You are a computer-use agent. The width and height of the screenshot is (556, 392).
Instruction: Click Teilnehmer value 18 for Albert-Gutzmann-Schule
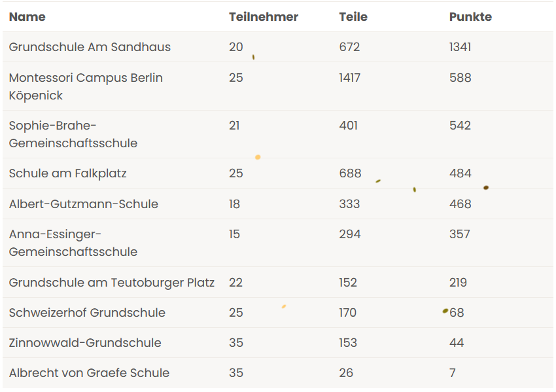234,204
